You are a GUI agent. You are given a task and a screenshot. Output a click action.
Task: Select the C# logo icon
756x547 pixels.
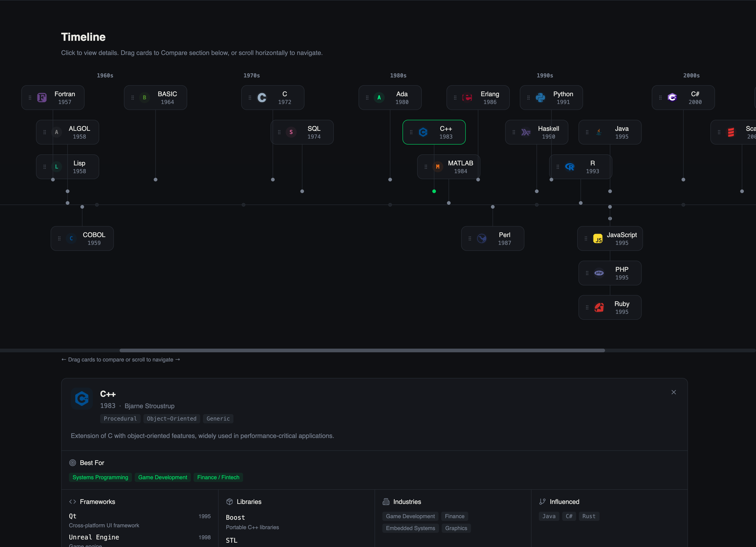[x=672, y=97]
